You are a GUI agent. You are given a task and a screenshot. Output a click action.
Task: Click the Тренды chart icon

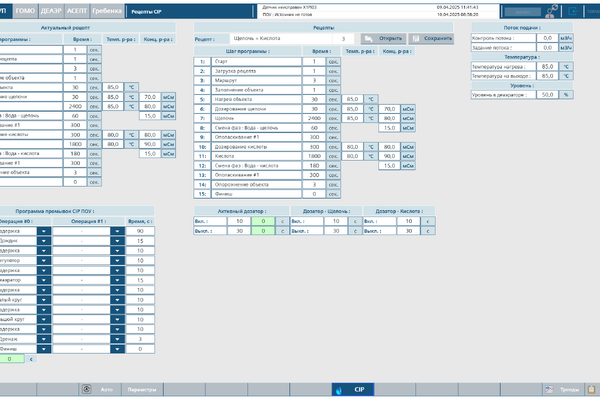[548, 389]
